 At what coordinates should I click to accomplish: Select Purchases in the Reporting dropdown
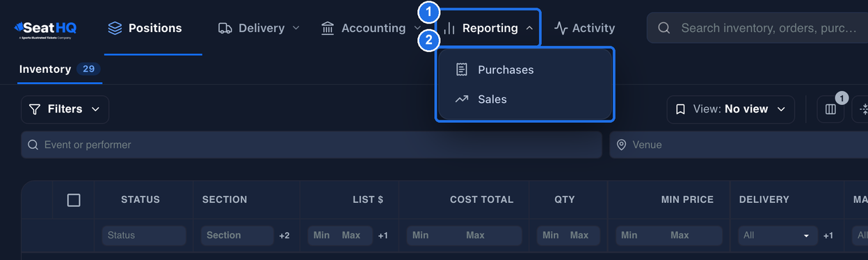point(524,70)
